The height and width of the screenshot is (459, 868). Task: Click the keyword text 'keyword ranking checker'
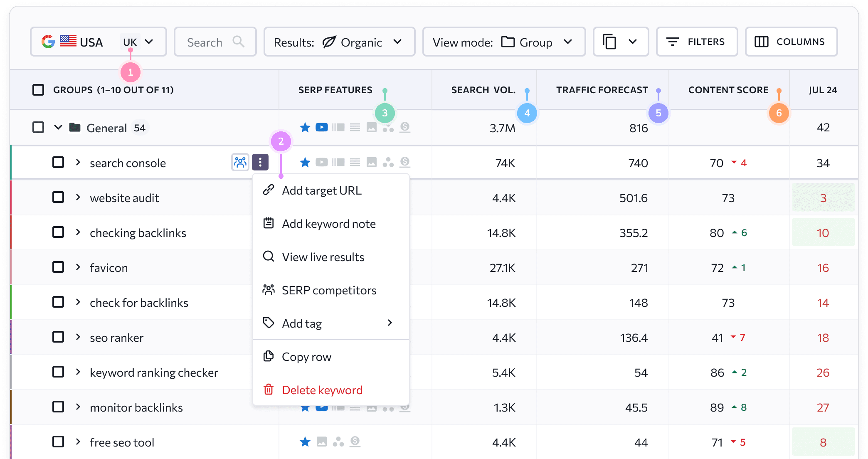coord(154,373)
